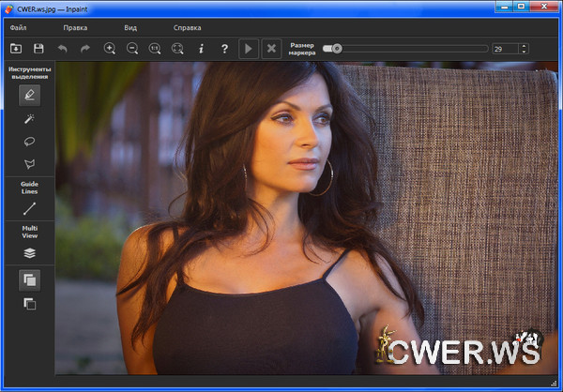Screen dimensions: 563x392
Task: Save the image with floppy disk icon
Action: click(x=38, y=48)
